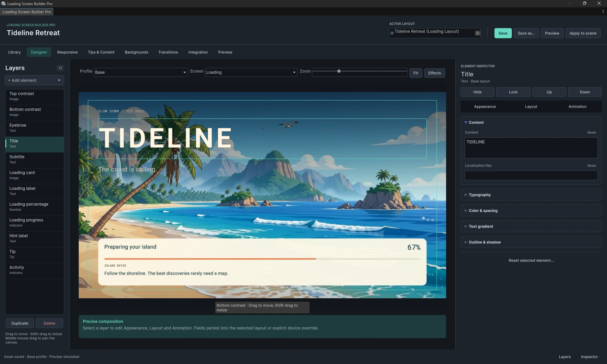This screenshot has width=607, height=364.
Task: Toggle canvas Effects button
Action: [x=434, y=73]
